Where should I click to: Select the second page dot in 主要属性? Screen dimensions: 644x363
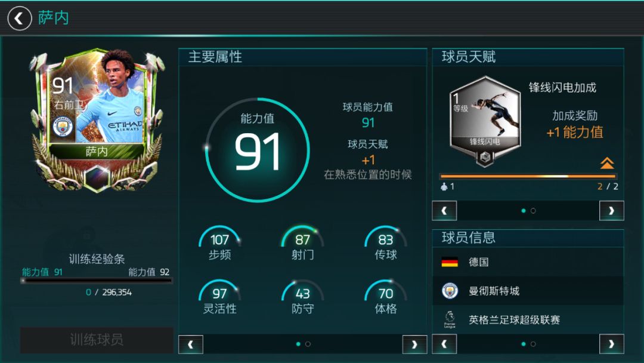[x=308, y=344]
